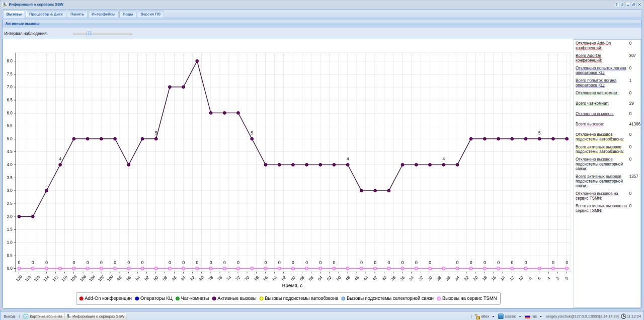Switch to the Процессор & Диск tab
Viewport: 644px width, 320px height.
46,14
